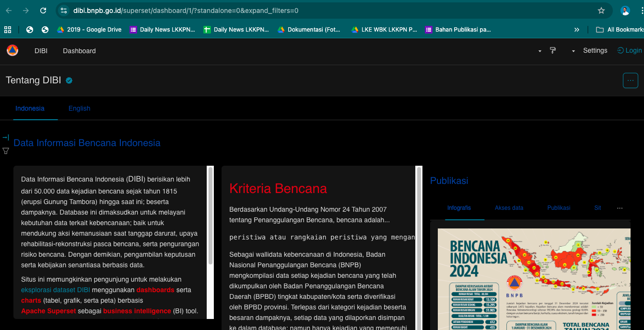Click the Login link
644x330 pixels.
tap(629, 50)
